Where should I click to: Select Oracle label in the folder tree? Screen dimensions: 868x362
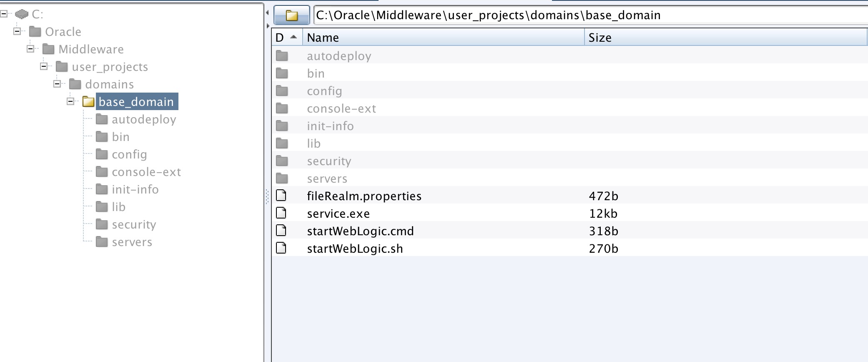[63, 32]
